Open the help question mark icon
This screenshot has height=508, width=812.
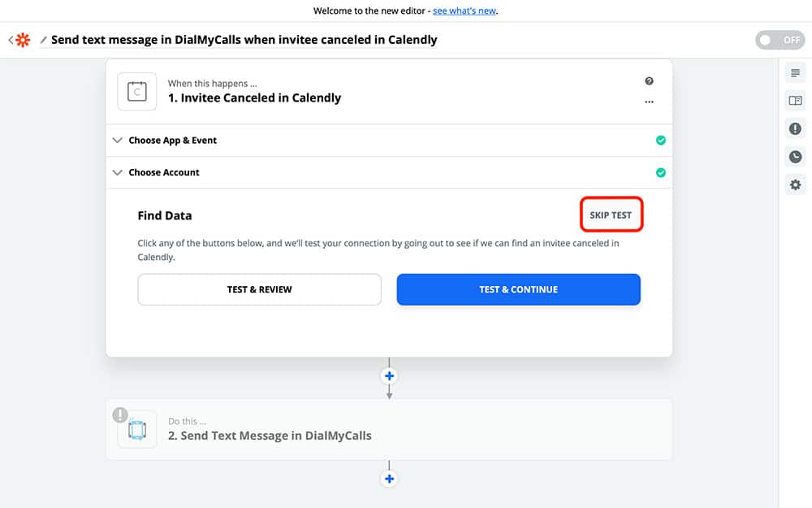649,81
